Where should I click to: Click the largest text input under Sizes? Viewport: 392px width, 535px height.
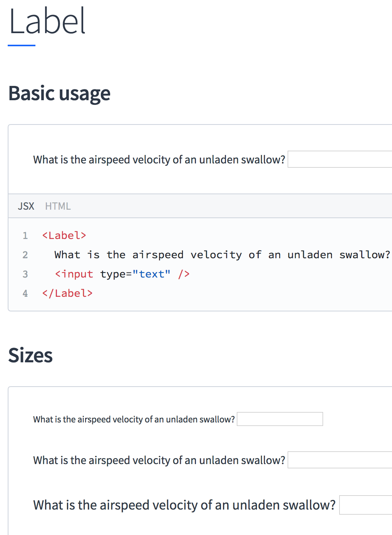[365, 505]
